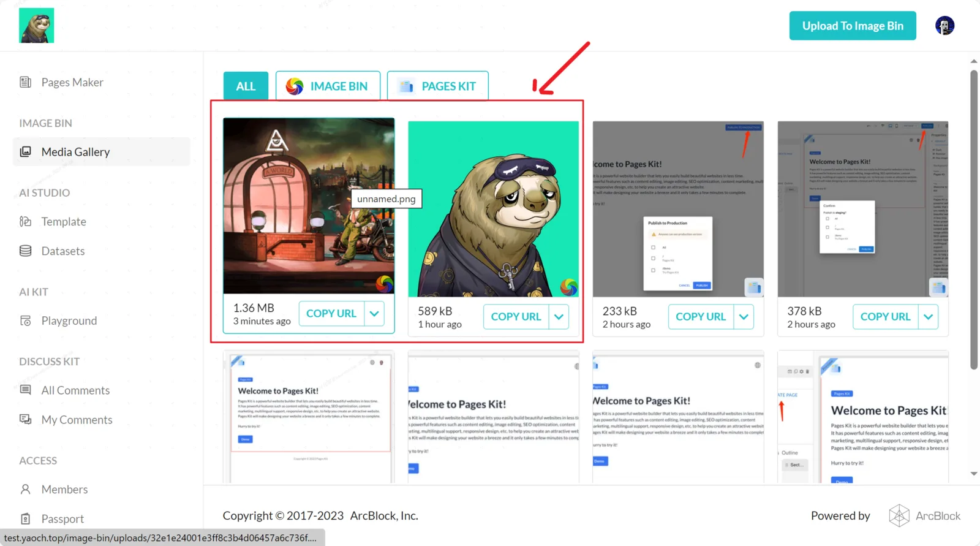Expand options for the 589 kB image
Screen dimensions: 980x546
coord(559,317)
